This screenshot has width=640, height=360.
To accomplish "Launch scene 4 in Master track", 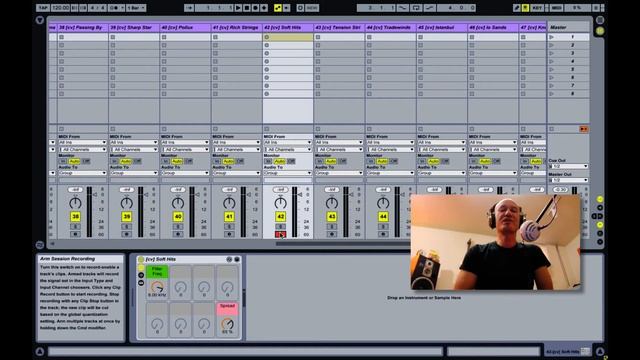I will (552, 62).
